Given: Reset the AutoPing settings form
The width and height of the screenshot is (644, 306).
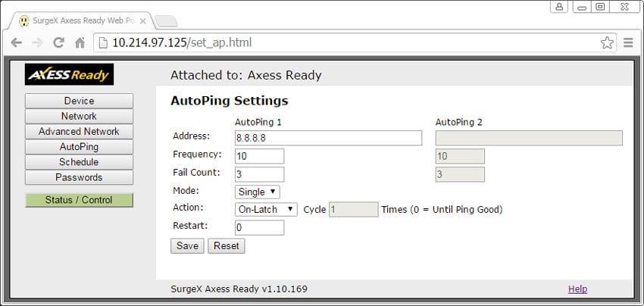Looking at the screenshot, I should (227, 245).
